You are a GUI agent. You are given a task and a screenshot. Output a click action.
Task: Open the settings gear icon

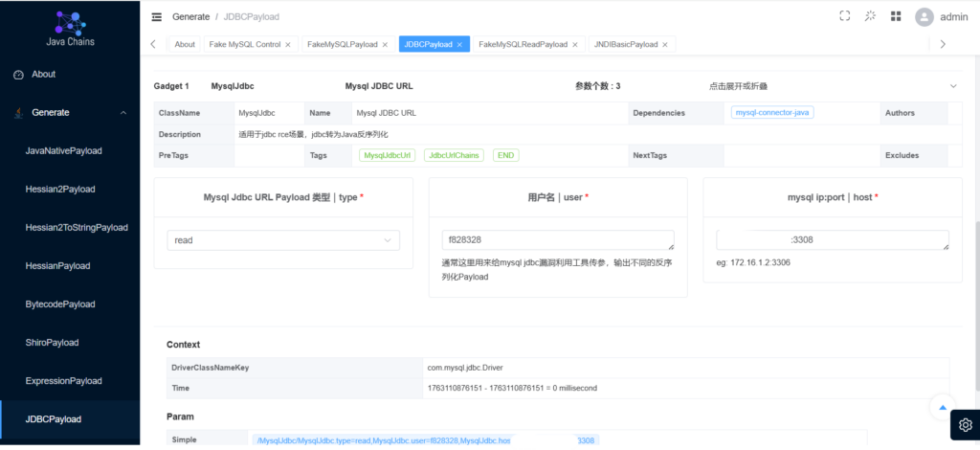coord(965,424)
